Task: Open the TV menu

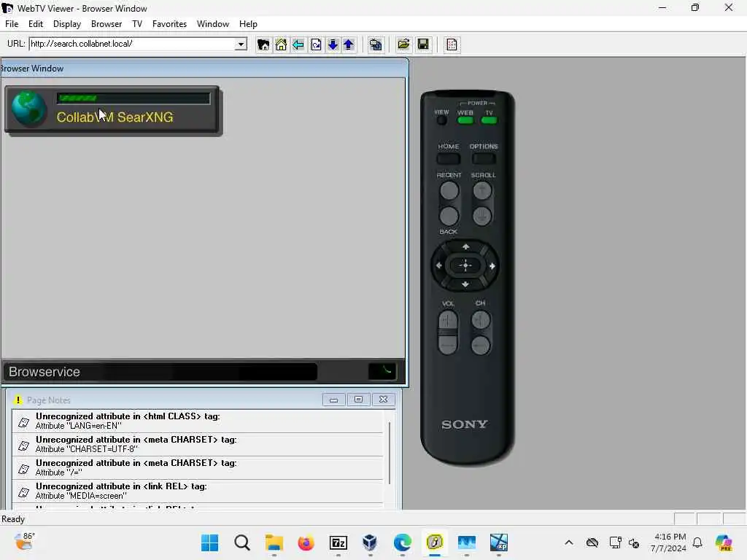Action: pos(136,24)
